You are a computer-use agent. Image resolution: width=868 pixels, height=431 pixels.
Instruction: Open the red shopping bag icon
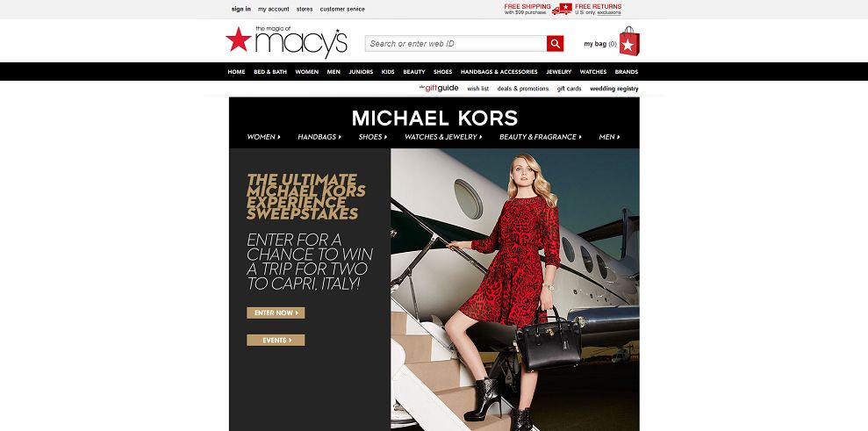[629, 41]
